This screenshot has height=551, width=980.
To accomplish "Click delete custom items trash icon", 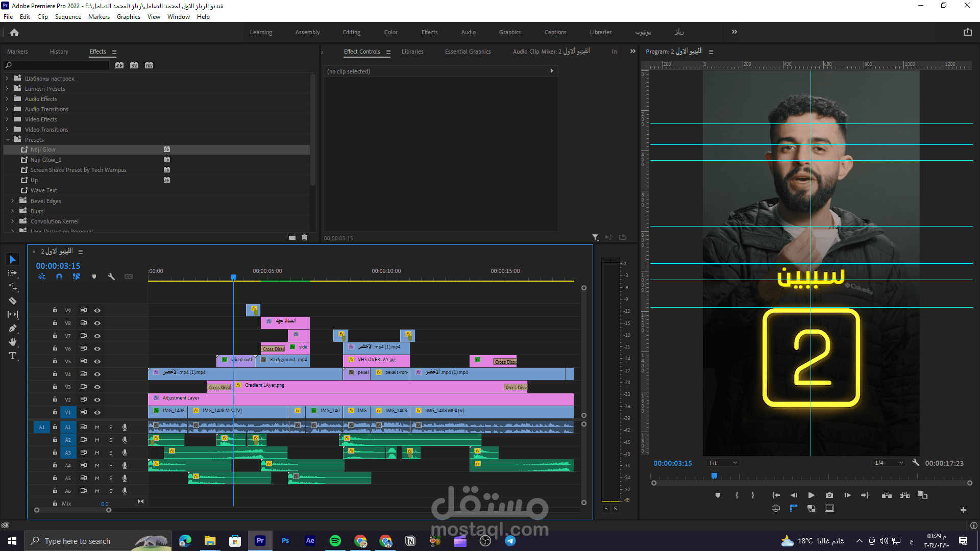I will [305, 237].
